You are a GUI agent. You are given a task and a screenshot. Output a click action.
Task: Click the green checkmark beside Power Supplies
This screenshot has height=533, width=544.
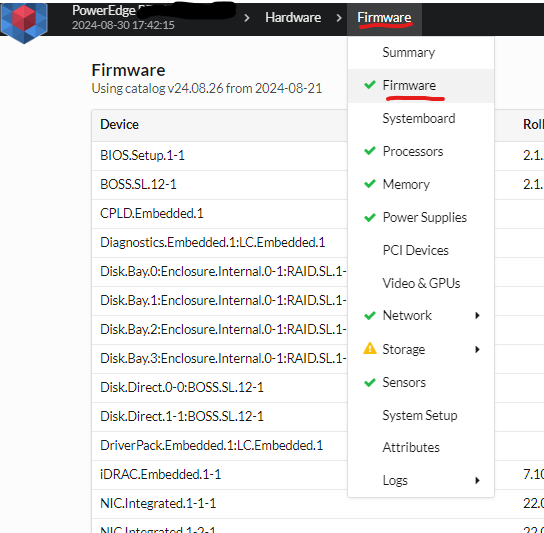(370, 217)
